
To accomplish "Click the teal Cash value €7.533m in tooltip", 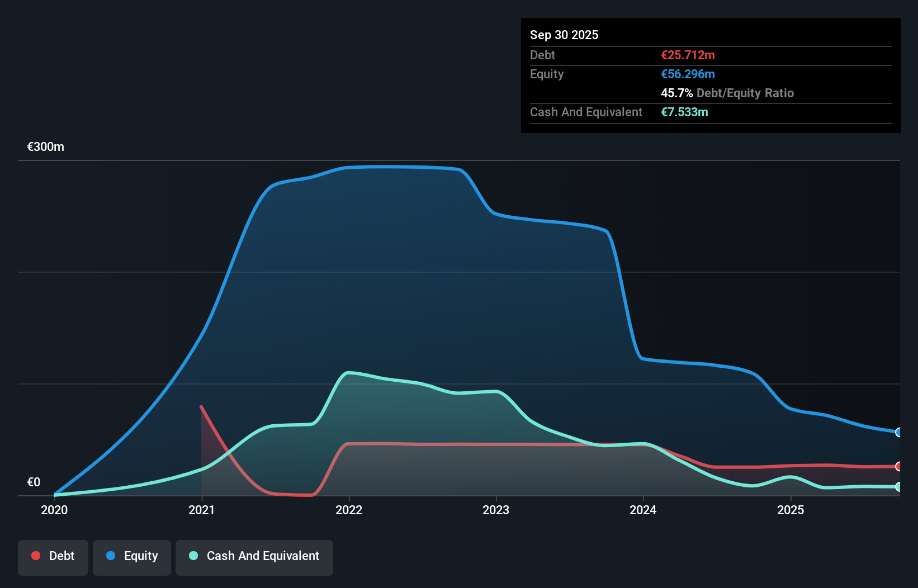I will pos(684,112).
